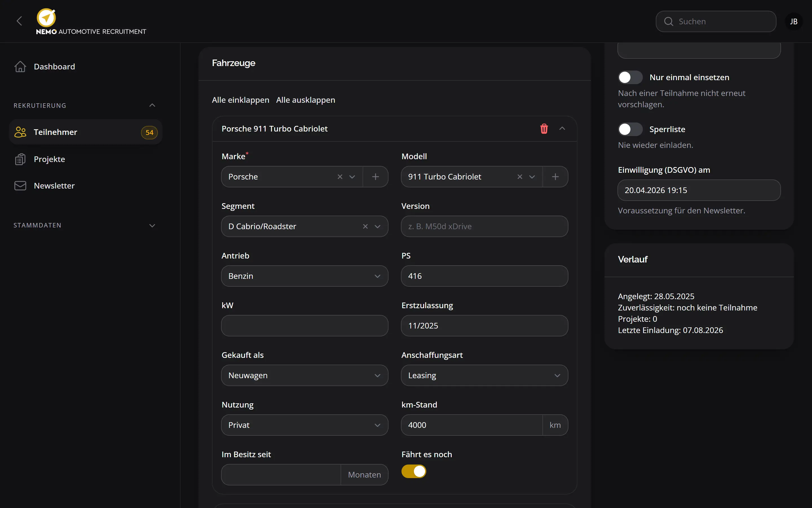Click the back arrow in the header
812x508 pixels.
point(19,21)
